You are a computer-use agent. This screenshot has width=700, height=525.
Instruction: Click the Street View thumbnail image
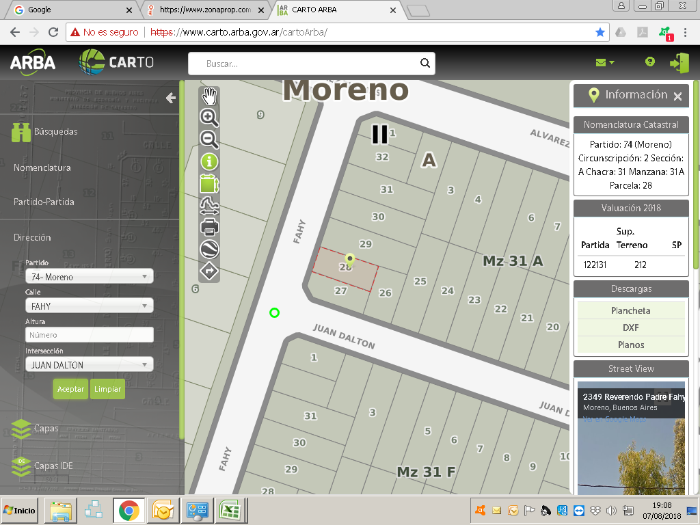point(631,438)
